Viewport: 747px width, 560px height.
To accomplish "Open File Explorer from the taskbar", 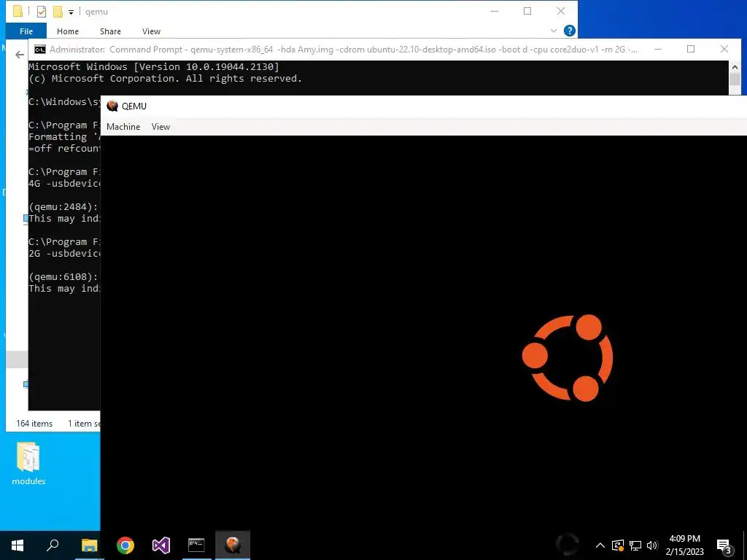I will point(89,545).
